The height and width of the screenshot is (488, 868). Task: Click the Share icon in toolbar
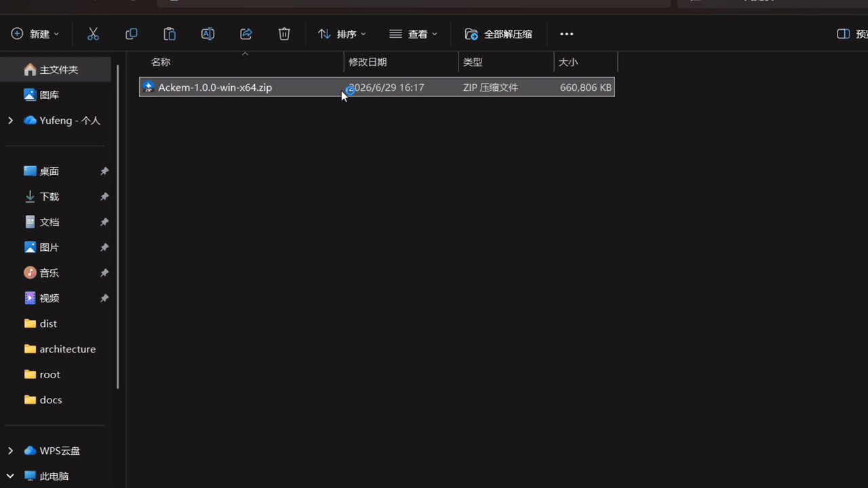pos(246,34)
